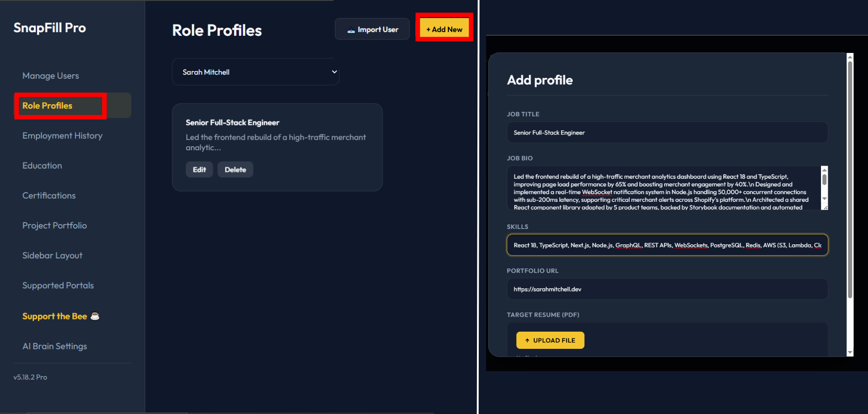The width and height of the screenshot is (868, 414).
Task: Navigate to Manage Users
Action: 51,76
